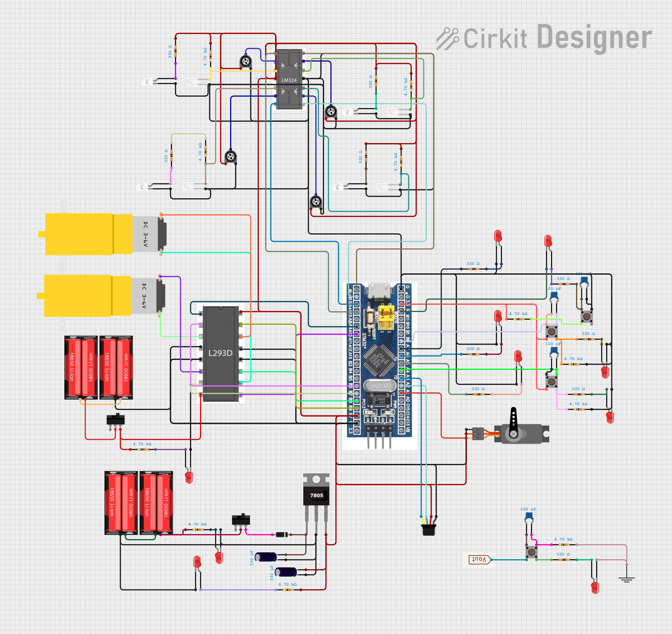
Task: Select trimmer potentiometer lower-right of LM324
Action: tap(331, 111)
